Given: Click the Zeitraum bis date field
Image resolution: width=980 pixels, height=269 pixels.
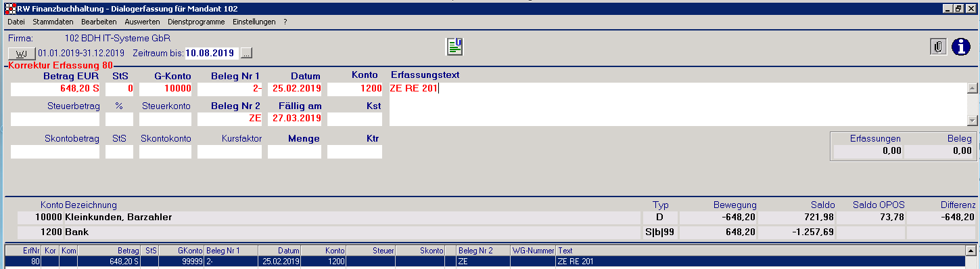Looking at the screenshot, I should pos(212,53).
